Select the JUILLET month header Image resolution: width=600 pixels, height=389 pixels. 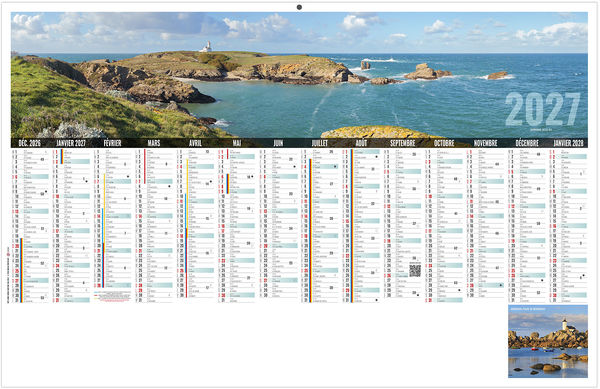pyautogui.click(x=320, y=143)
